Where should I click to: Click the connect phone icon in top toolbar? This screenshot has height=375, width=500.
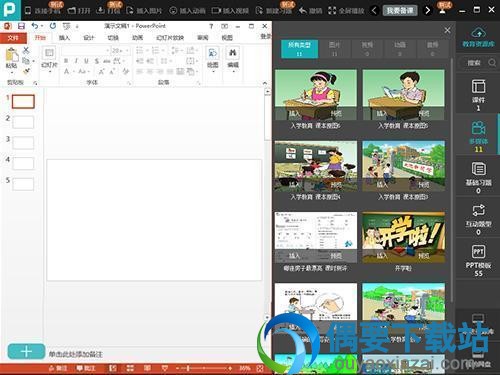(x=28, y=11)
